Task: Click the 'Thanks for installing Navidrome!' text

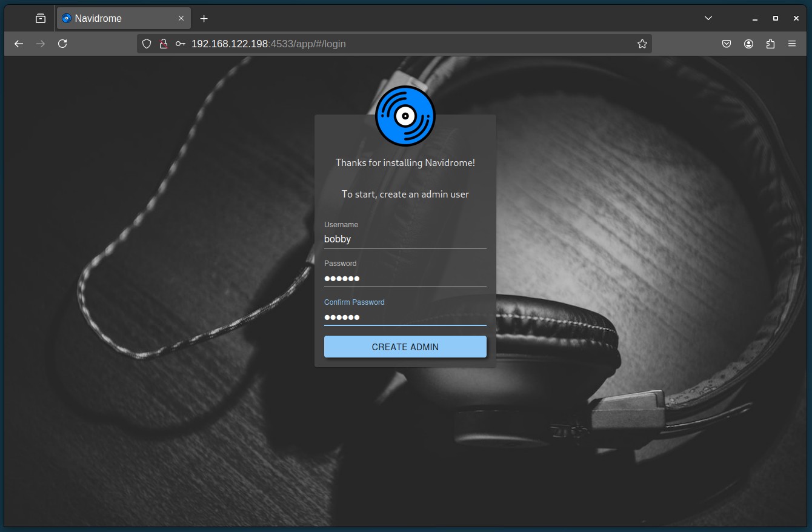Action: tap(405, 162)
